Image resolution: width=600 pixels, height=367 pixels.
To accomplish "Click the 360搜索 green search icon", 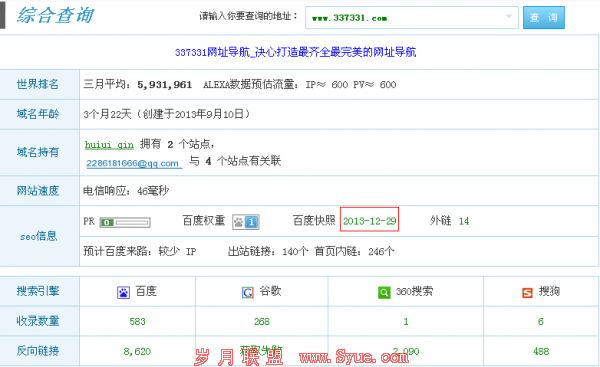I will [384, 293].
